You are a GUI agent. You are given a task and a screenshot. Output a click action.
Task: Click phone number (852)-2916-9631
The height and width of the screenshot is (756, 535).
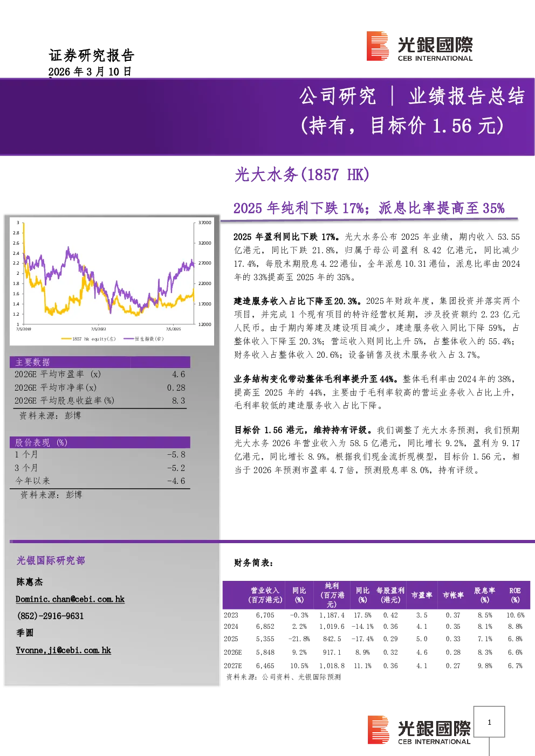(x=50, y=616)
